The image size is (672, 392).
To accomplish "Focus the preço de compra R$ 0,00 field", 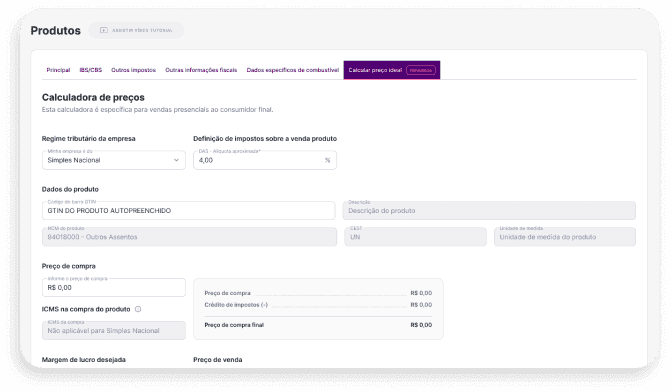I will [114, 287].
